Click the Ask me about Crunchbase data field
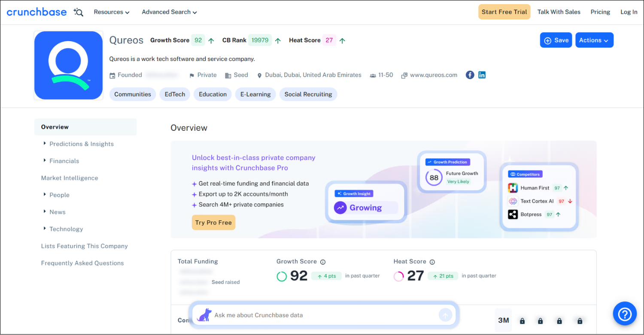 (324, 315)
